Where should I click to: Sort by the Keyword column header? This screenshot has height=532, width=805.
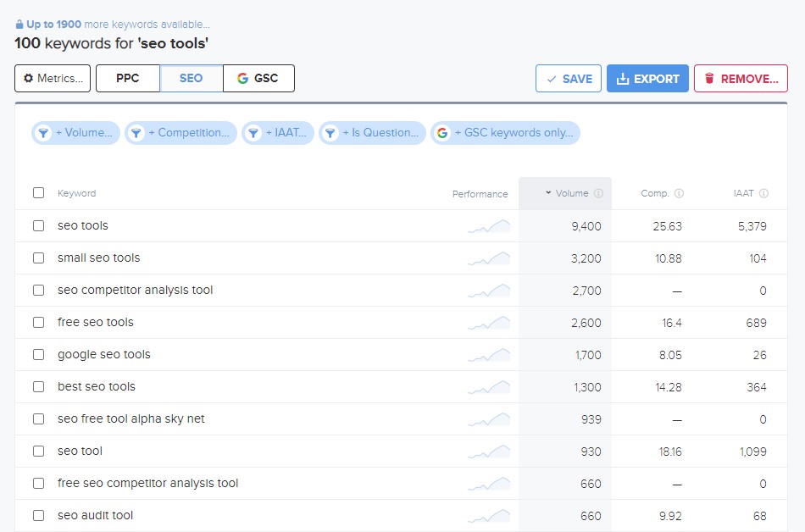tap(76, 193)
